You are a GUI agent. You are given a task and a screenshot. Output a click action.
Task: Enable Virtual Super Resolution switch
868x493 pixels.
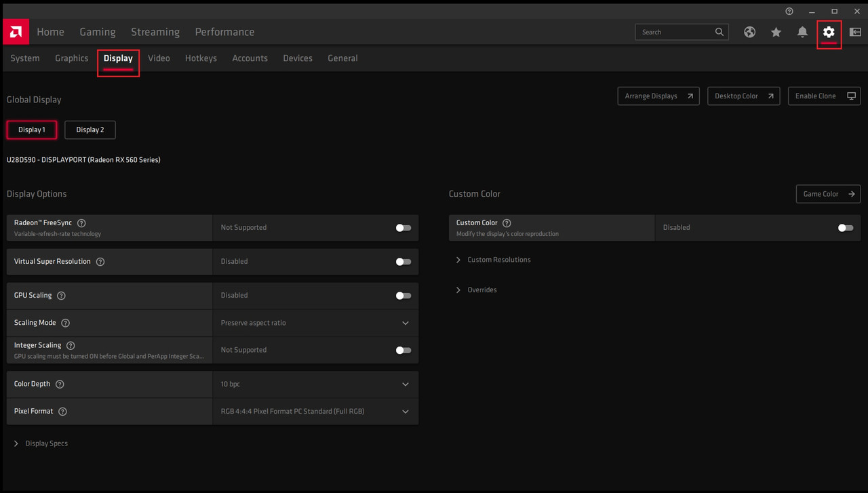tap(403, 262)
